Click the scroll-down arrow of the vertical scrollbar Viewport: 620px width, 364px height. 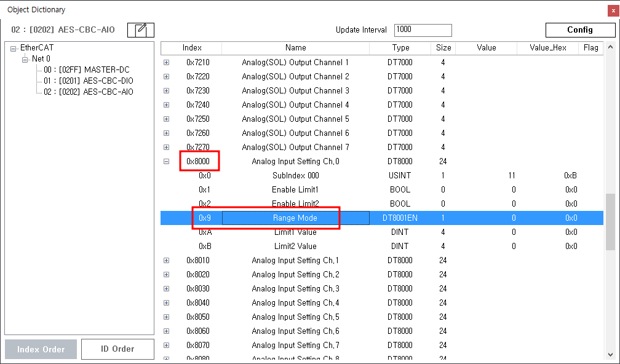[610, 354]
